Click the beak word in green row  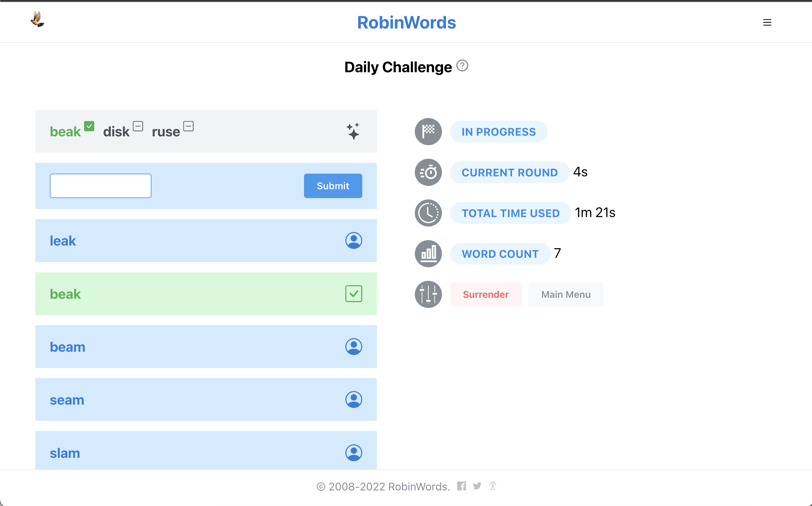coord(65,294)
